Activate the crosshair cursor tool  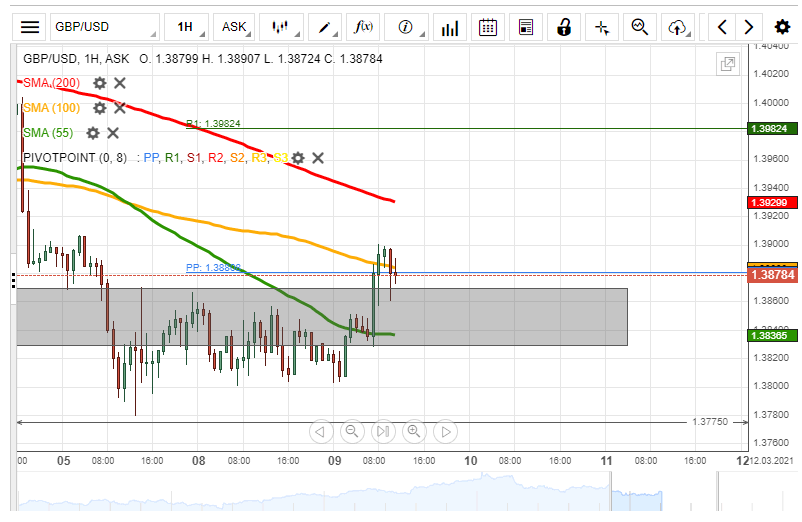602,27
